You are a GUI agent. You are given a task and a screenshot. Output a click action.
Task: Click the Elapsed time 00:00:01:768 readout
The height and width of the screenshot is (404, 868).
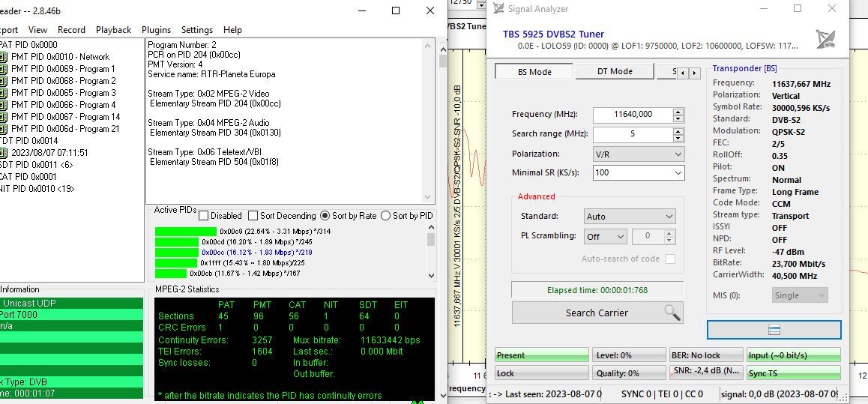597,290
